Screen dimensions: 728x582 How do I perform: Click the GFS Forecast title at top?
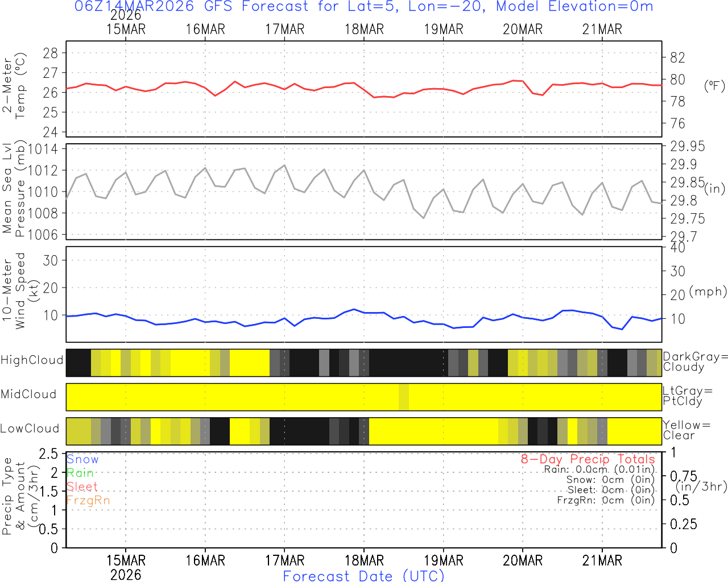click(364, 7)
